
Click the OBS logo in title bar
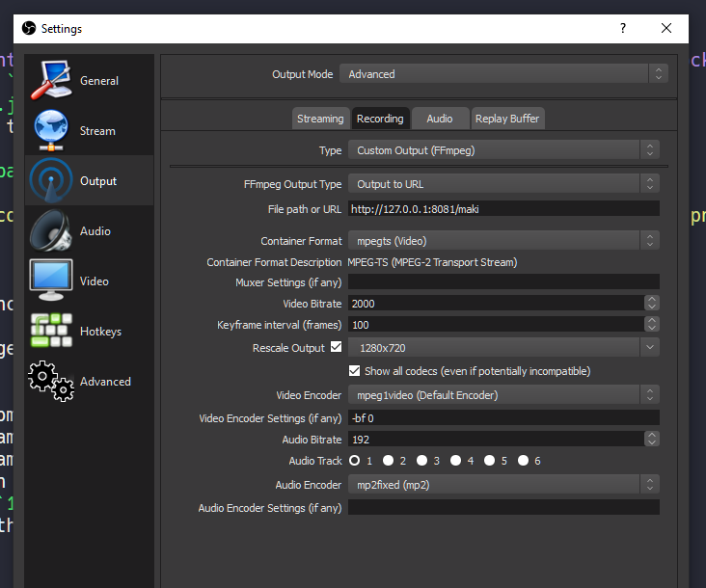pos(29,28)
